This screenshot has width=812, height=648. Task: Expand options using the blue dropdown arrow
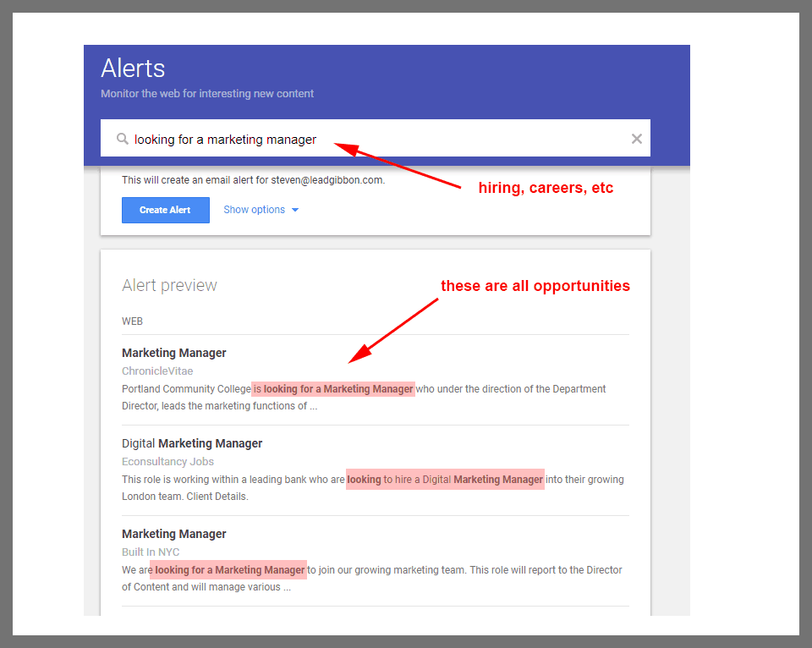tap(295, 211)
